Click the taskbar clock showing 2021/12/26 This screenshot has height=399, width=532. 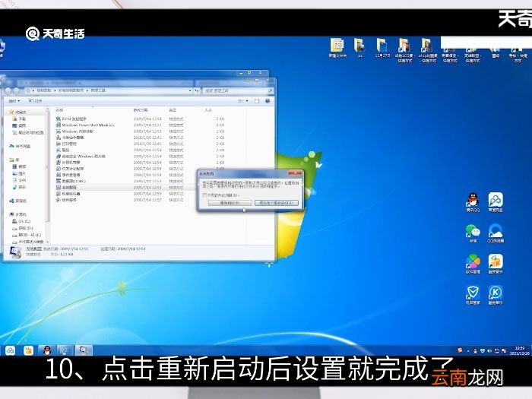(519, 351)
